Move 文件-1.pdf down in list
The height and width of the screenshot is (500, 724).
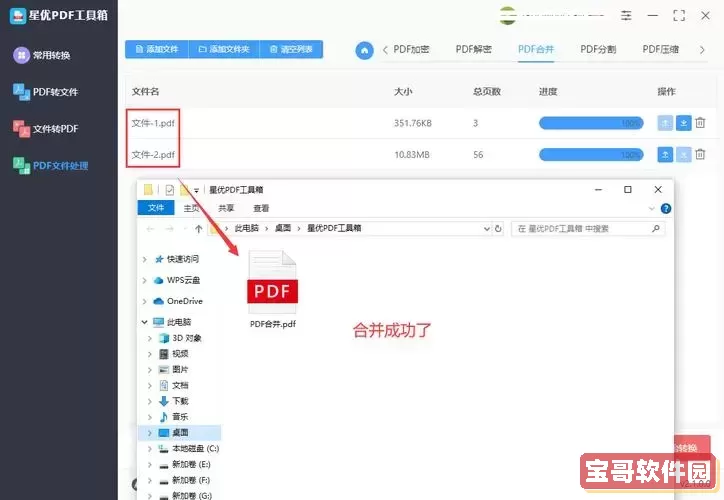(683, 123)
